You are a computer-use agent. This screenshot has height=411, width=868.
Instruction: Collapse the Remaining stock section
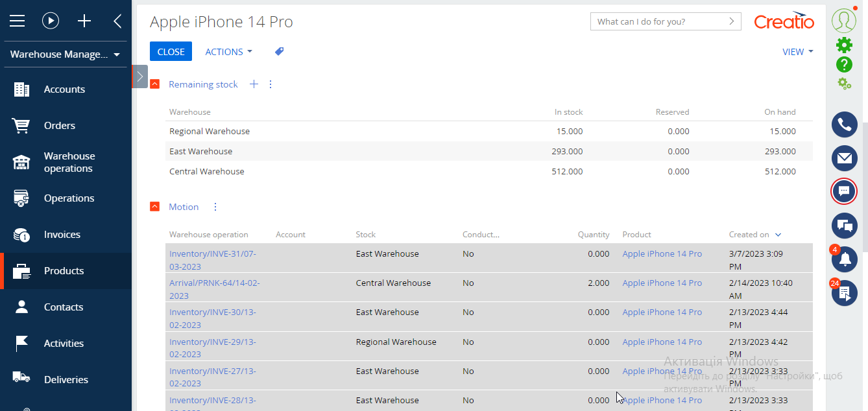point(154,84)
